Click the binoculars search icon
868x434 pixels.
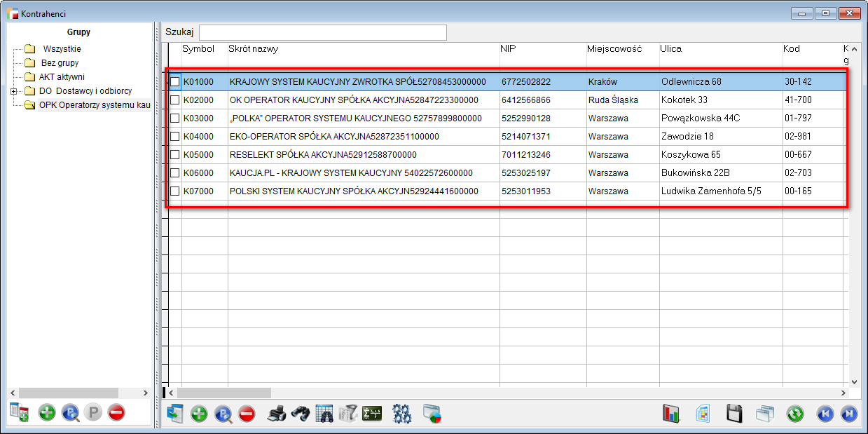(x=301, y=414)
